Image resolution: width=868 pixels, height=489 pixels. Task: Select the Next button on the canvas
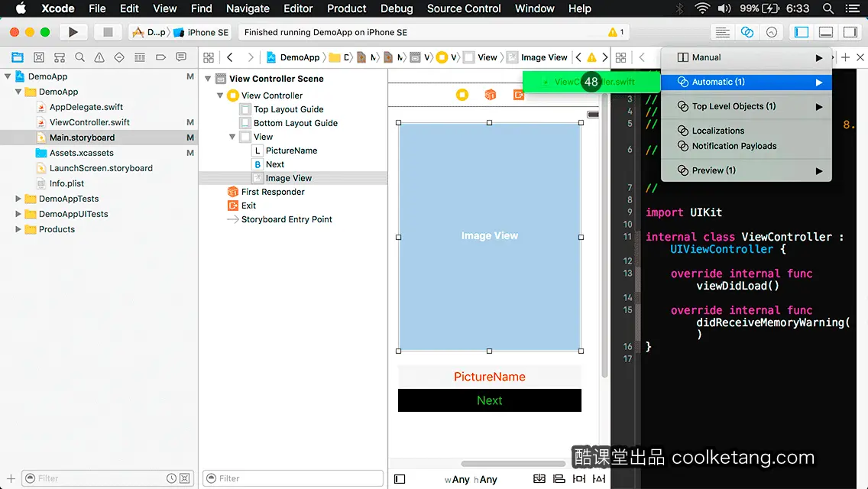pyautogui.click(x=489, y=400)
